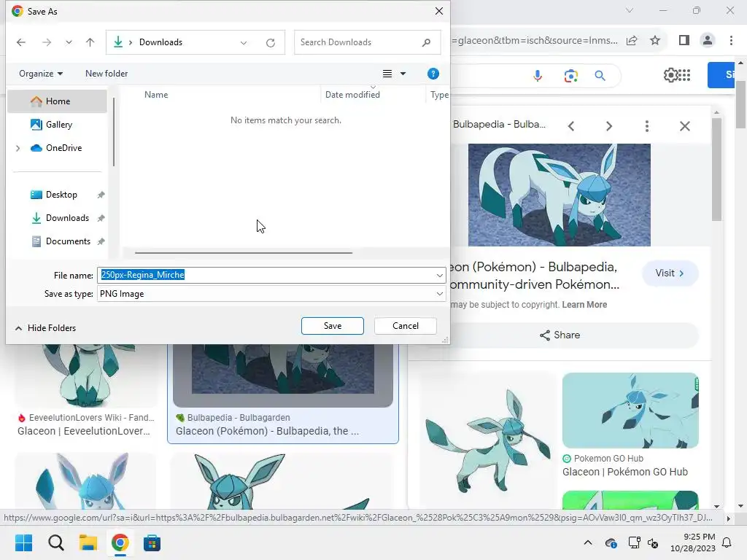The width and height of the screenshot is (747, 560).
Task: Open pinned Downloads folder
Action: 66,218
